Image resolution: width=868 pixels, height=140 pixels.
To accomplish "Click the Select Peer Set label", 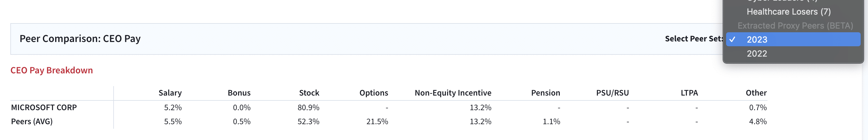I will tap(693, 39).
